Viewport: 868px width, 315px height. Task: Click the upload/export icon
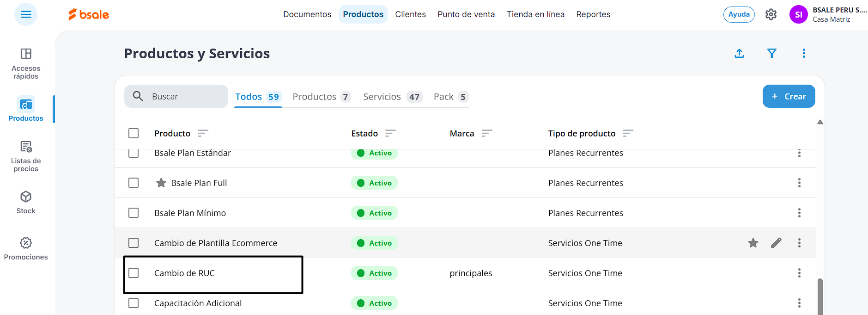[739, 53]
